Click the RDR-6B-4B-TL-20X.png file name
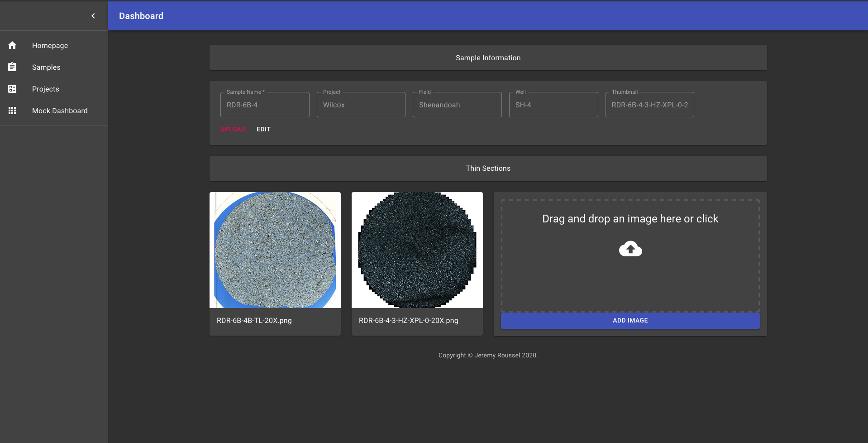This screenshot has width=868, height=443. click(254, 321)
